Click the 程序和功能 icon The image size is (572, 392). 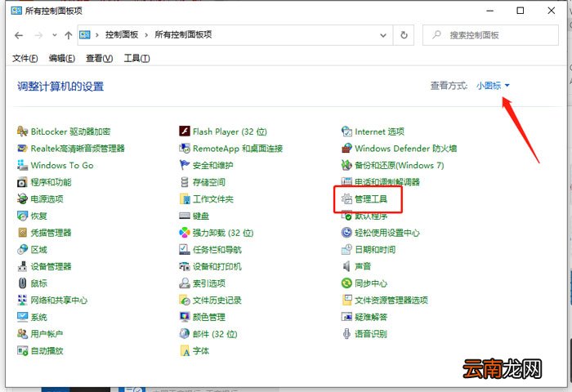coord(22,182)
